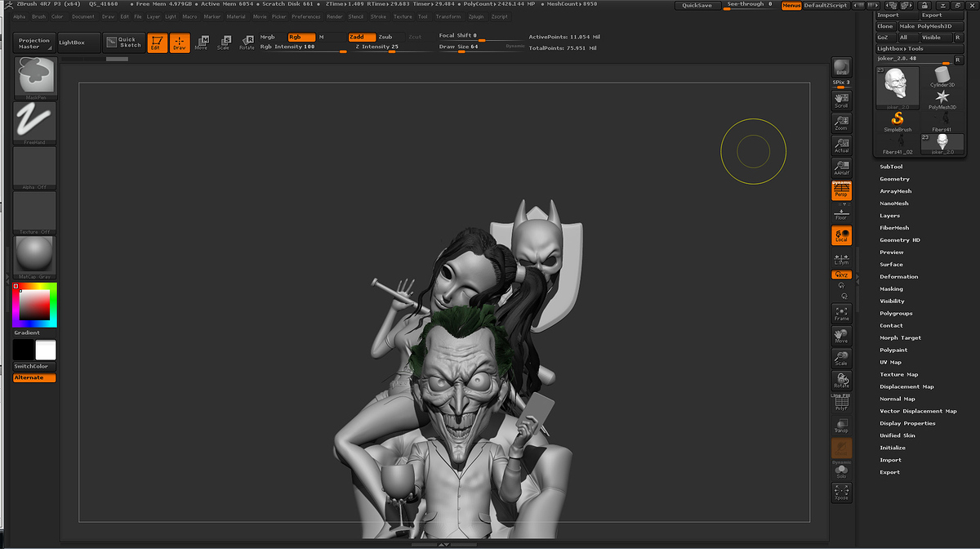Expand the FiberMesh section
The height and width of the screenshot is (549, 980).
tap(894, 228)
